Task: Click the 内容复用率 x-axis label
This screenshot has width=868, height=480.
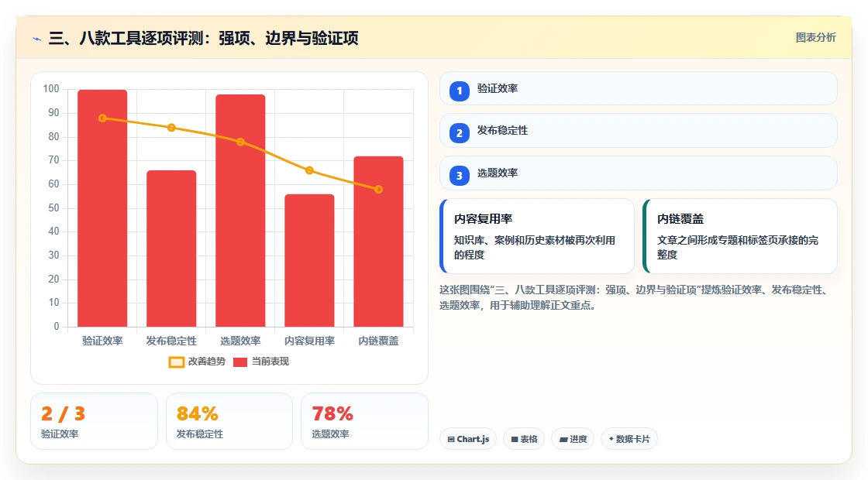Action: click(309, 341)
